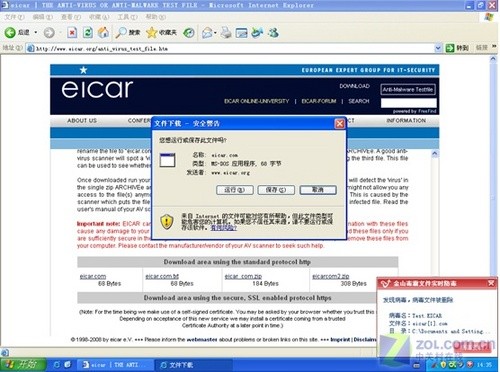The width and height of the screenshot is (500, 372).
Task: Open the ABOUT US navigation item
Action: (82, 121)
